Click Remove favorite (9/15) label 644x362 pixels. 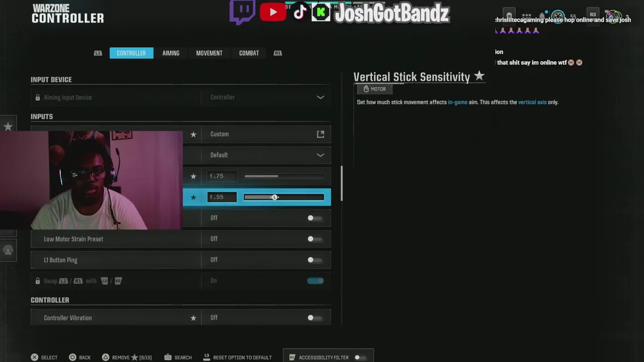[x=132, y=357]
